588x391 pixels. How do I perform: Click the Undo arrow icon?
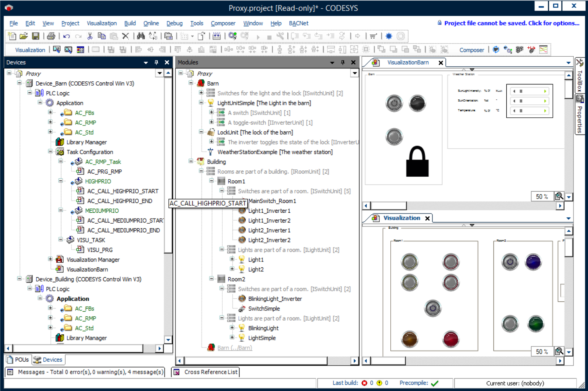click(66, 36)
